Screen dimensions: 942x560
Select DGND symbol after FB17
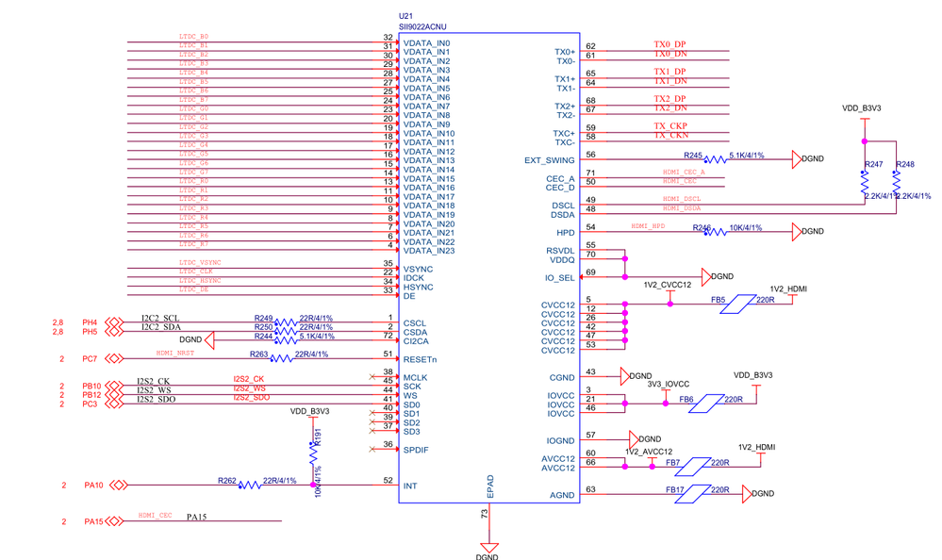tap(747, 494)
